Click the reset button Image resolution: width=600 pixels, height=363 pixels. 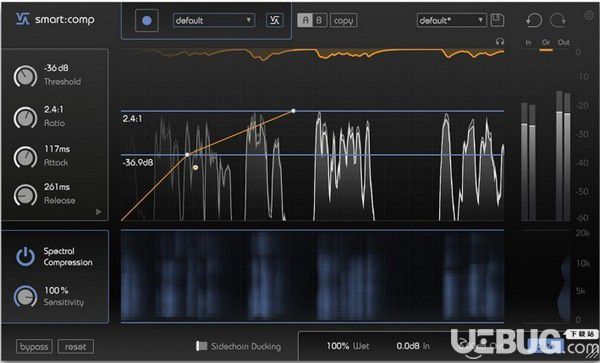coord(75,347)
